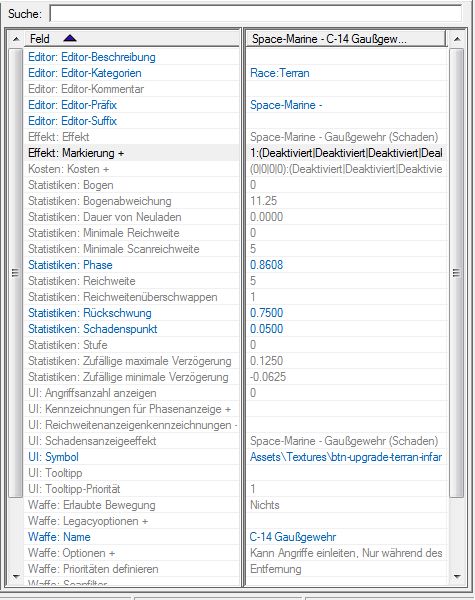Expand the Effekt: Markierung + field
This screenshot has width=475, height=600.
132,153
